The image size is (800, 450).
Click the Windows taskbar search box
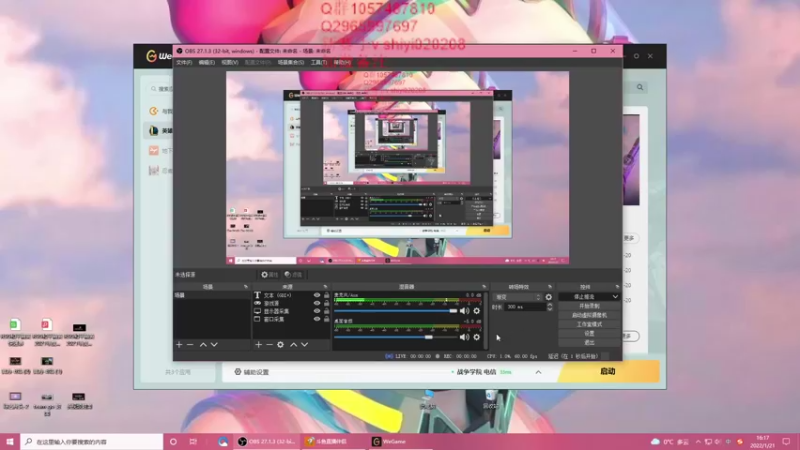pyautogui.click(x=92, y=442)
